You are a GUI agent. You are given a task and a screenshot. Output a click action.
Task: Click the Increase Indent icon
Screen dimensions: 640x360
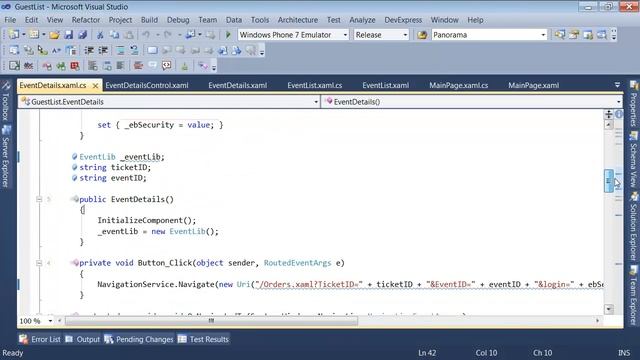tap(103, 51)
